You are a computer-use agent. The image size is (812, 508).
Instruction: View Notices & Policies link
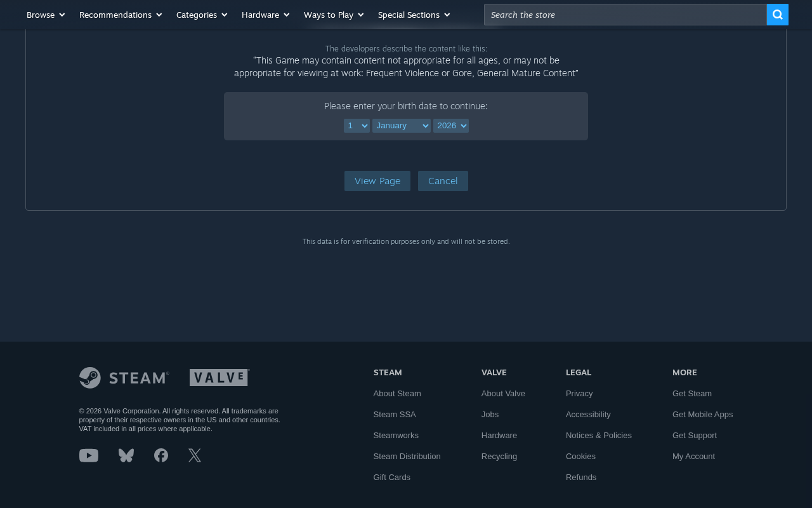point(599,436)
